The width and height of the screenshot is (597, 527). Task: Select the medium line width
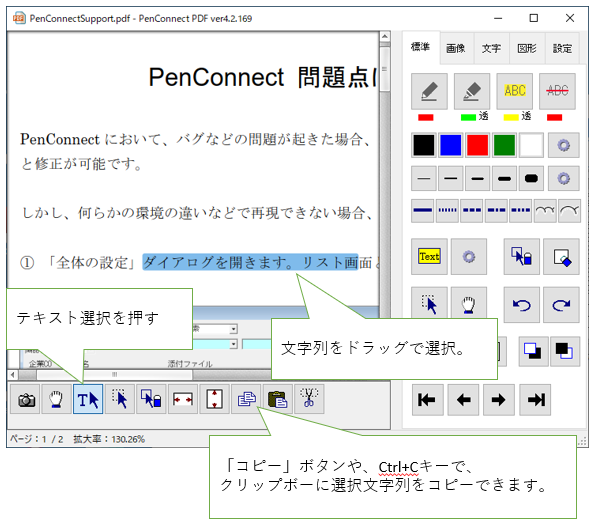click(x=477, y=178)
